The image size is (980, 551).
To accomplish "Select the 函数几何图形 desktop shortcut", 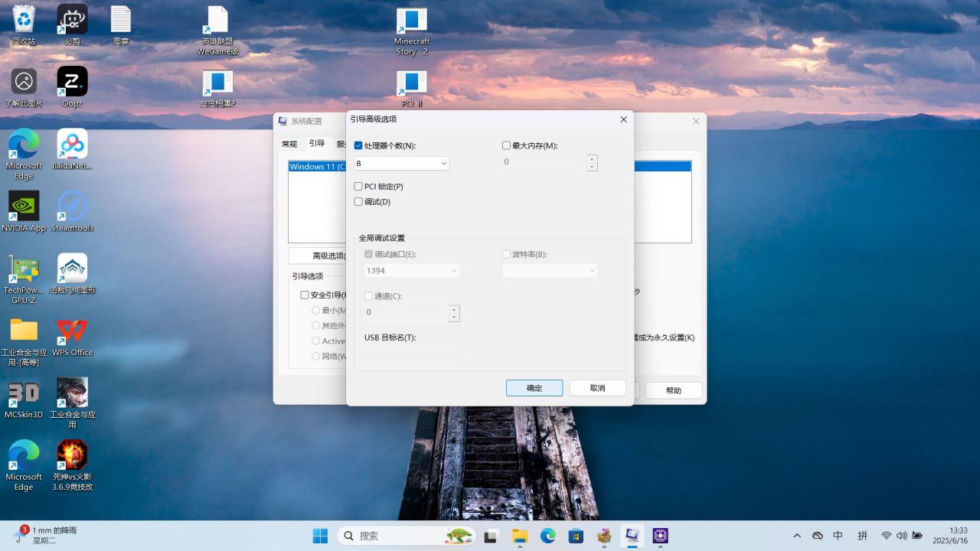I will point(72,274).
